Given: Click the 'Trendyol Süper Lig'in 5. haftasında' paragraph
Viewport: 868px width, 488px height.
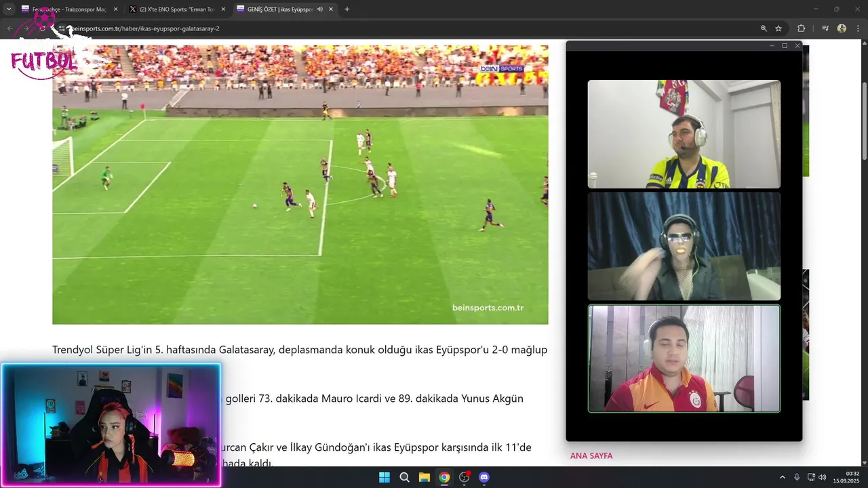Looking at the screenshot, I should pos(300,350).
